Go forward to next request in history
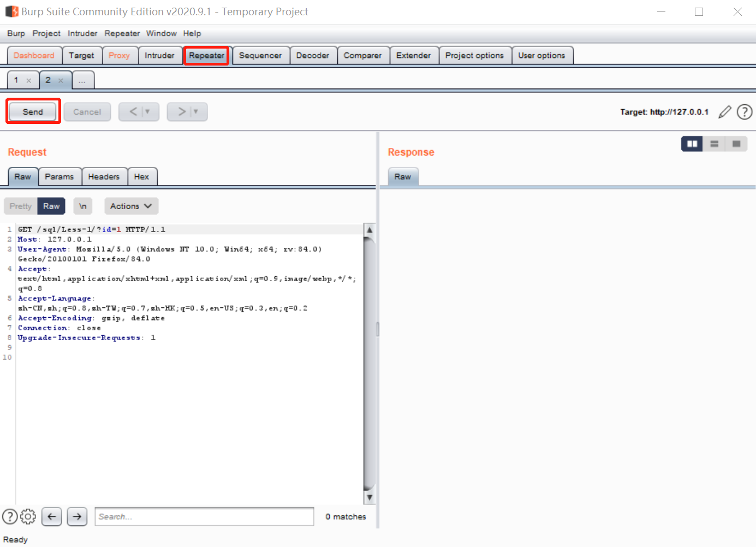Image resolution: width=756 pixels, height=547 pixels. tap(181, 112)
